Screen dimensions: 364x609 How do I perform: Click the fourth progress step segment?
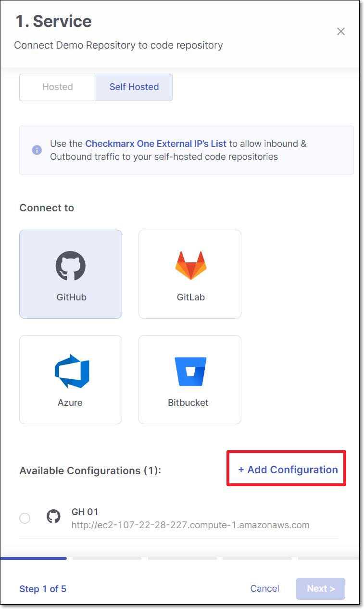click(x=257, y=558)
